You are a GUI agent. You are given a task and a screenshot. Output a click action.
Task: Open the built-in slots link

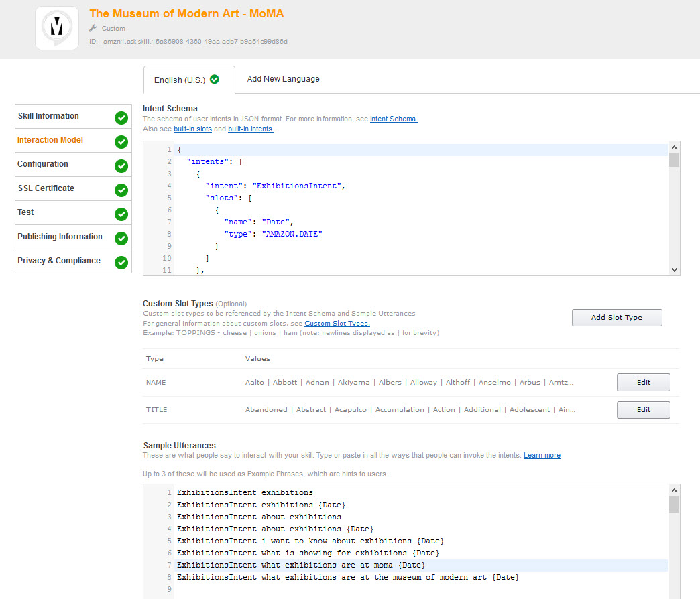tap(192, 129)
